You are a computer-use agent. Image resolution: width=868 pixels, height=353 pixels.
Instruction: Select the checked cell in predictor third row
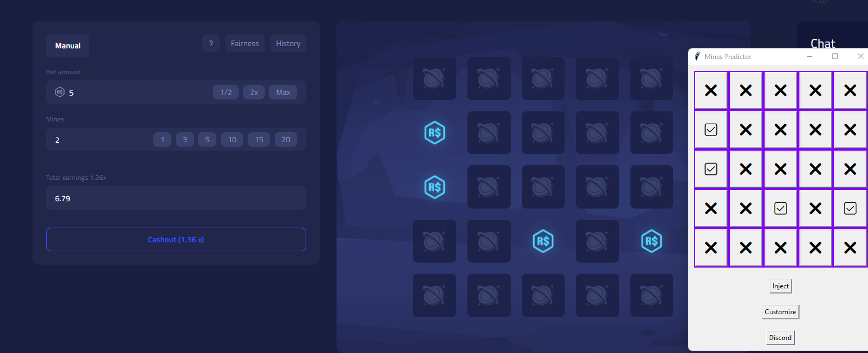[711, 169]
